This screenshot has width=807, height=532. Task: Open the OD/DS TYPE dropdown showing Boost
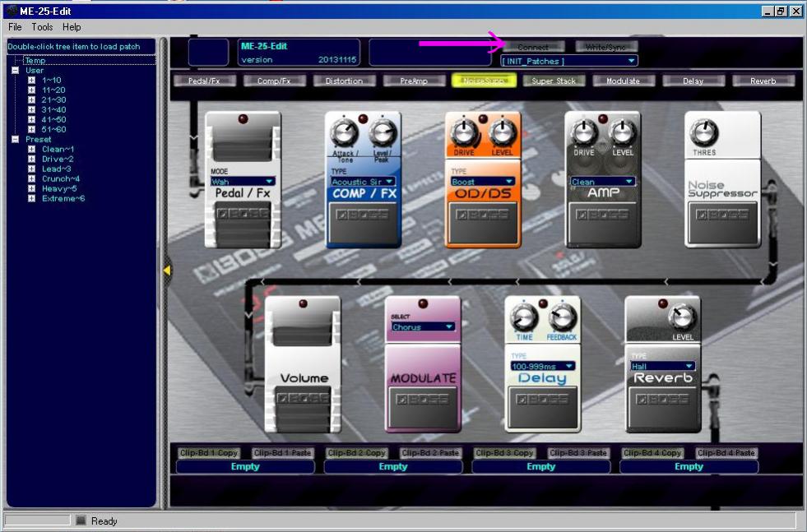(x=483, y=182)
